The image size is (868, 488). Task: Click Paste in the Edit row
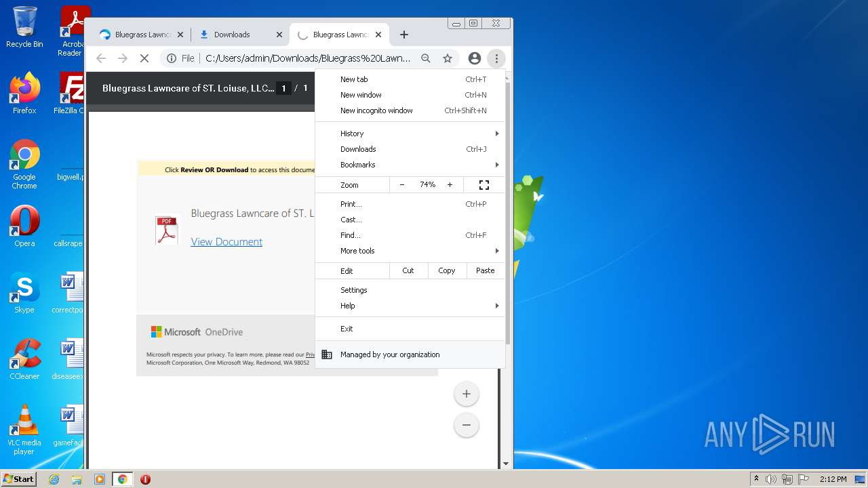(x=486, y=270)
